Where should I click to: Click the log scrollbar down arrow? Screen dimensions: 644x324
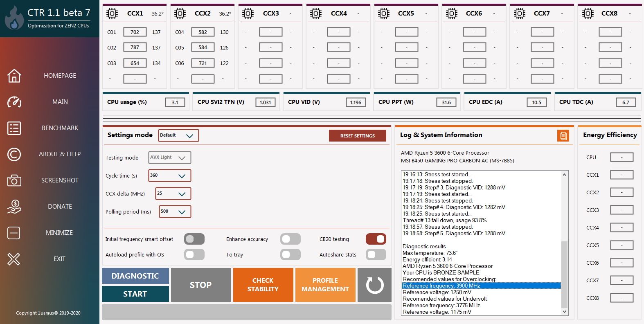pyautogui.click(x=565, y=312)
